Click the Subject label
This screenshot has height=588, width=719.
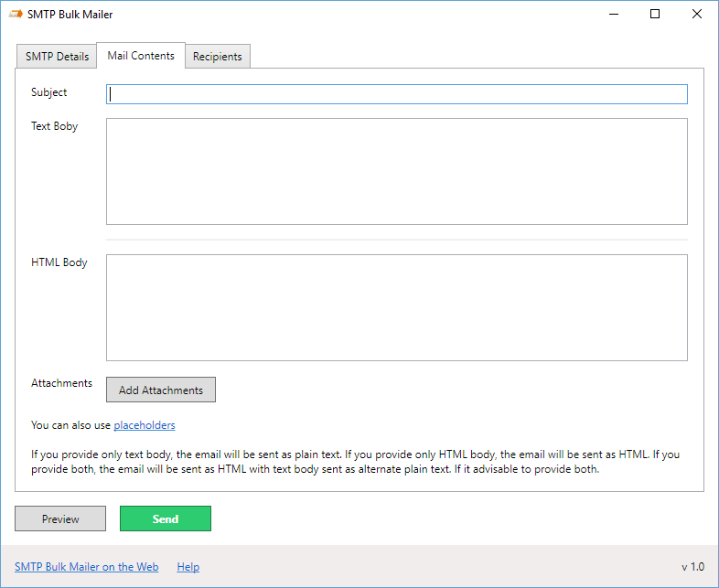49,92
